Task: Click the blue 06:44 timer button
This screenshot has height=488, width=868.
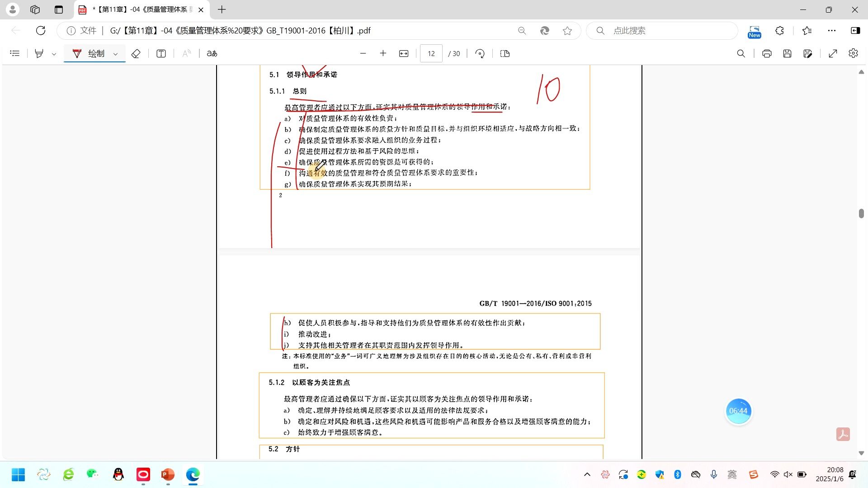Action: [738, 411]
